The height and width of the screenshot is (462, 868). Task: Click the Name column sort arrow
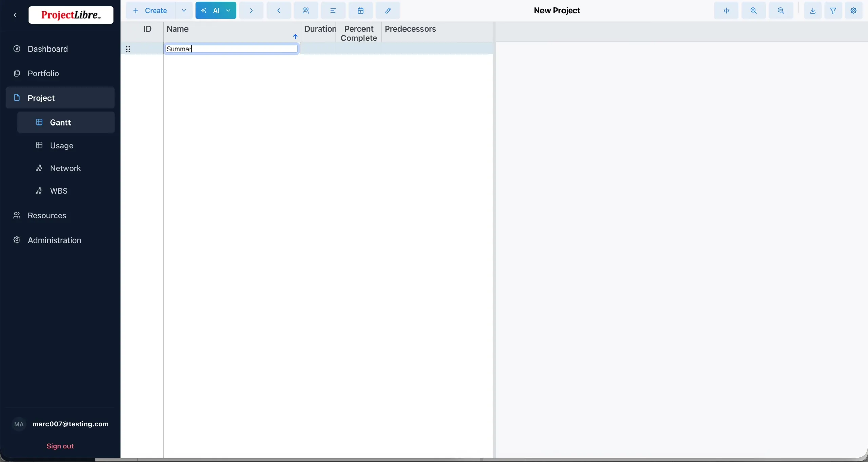click(x=295, y=37)
